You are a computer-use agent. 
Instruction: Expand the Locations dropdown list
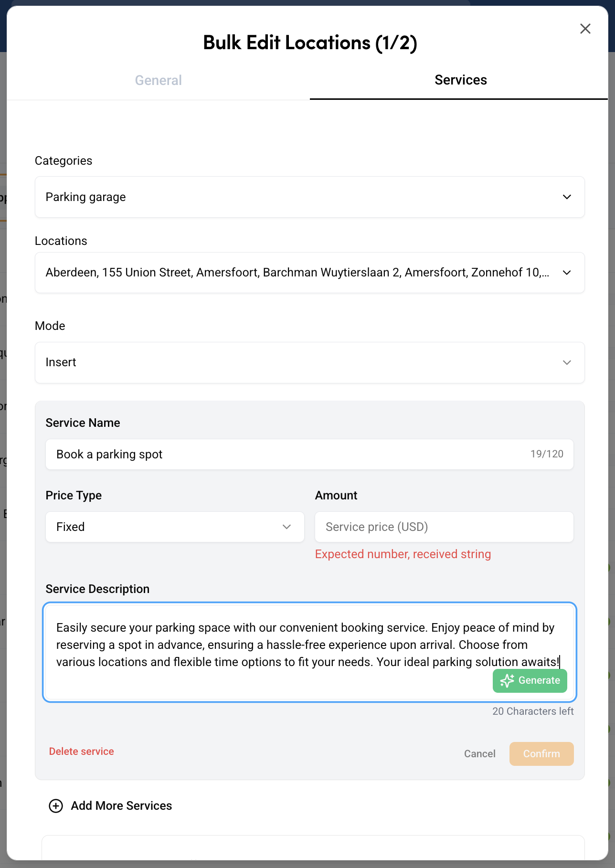pos(309,273)
